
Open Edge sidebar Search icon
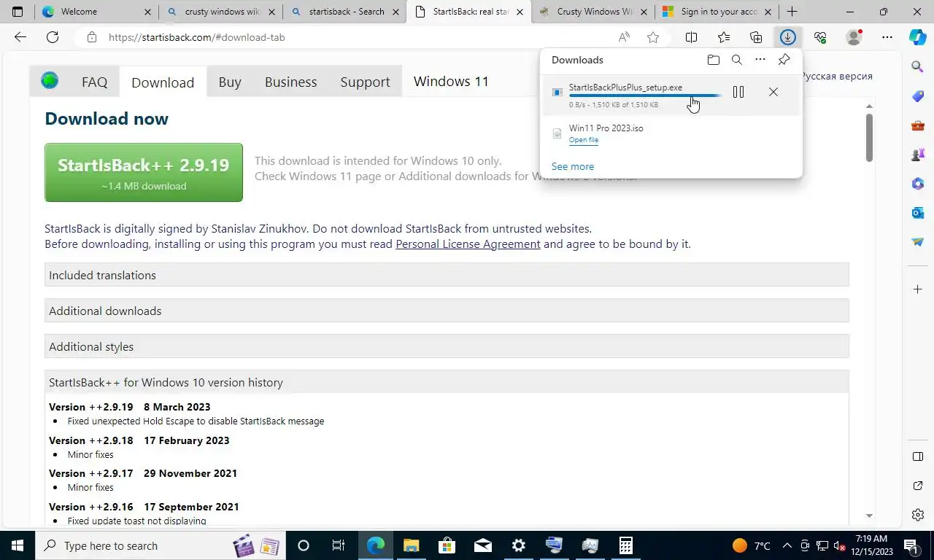point(918,67)
